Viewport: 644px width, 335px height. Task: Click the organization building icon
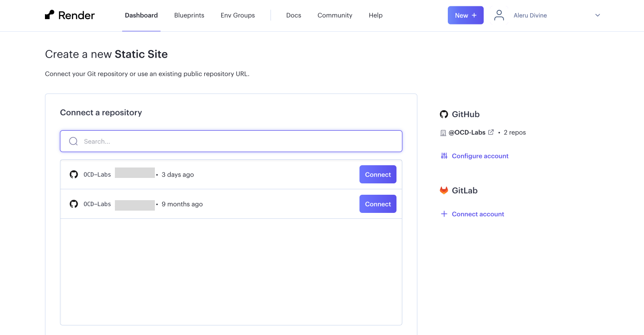(443, 133)
